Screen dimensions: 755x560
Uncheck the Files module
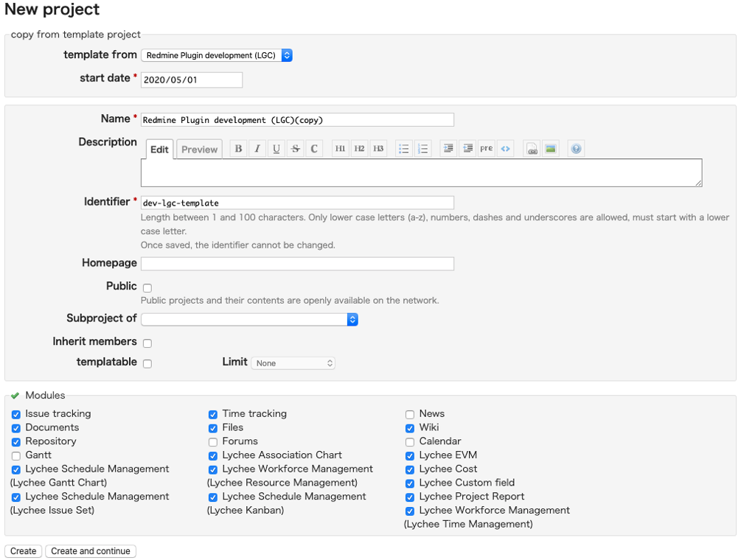[x=213, y=428]
